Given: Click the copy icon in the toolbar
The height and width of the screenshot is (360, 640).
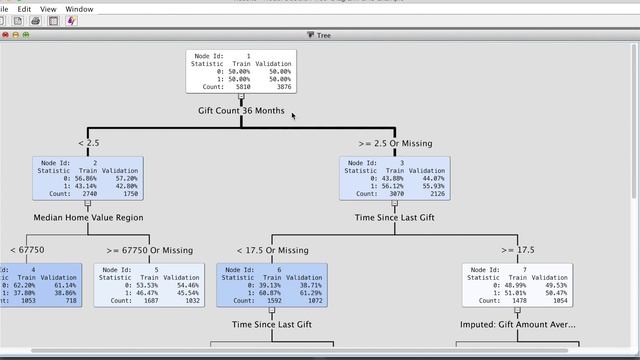Looking at the screenshot, I should (x=18, y=21).
